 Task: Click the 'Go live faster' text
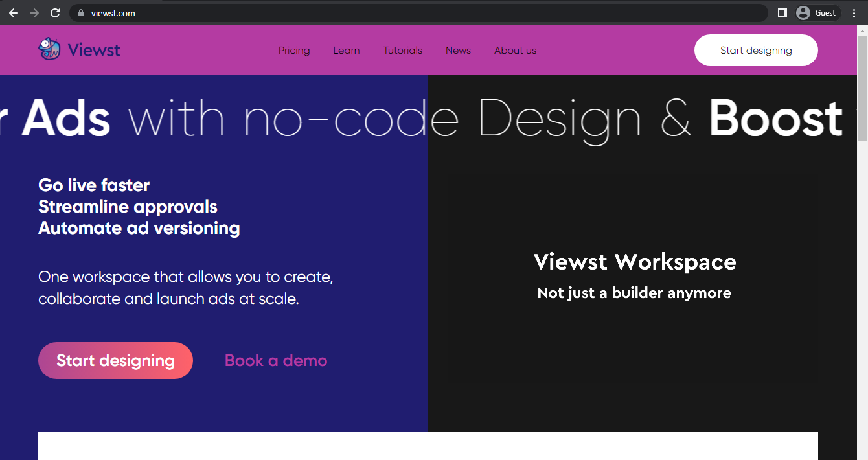(94, 185)
